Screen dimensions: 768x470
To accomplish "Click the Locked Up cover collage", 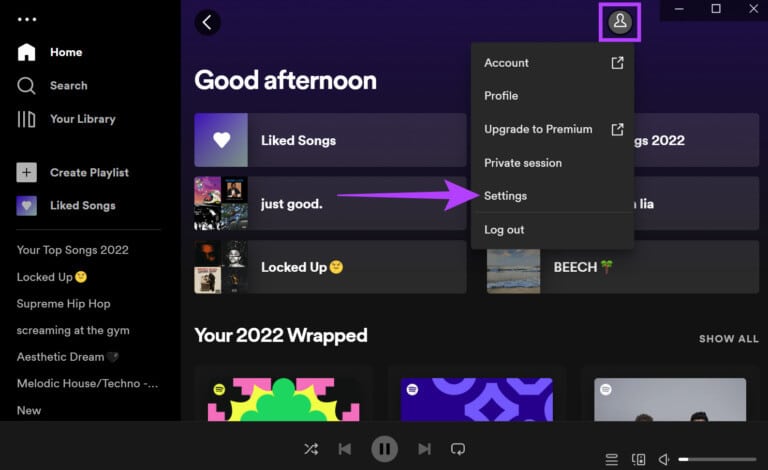I will tap(221, 267).
